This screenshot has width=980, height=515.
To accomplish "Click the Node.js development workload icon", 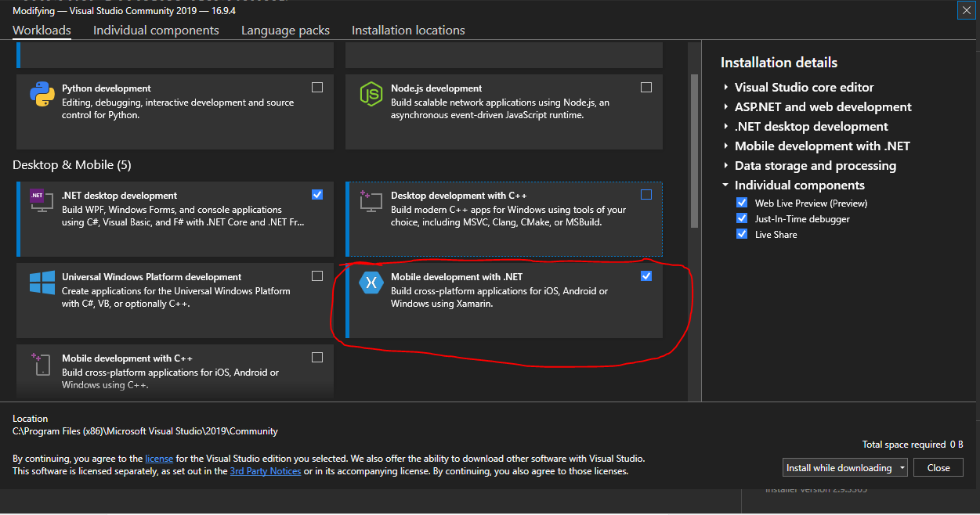I will coord(371,93).
